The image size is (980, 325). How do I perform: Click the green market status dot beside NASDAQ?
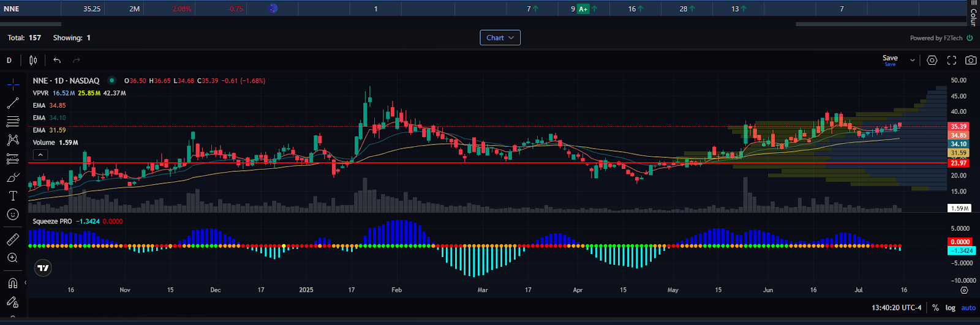111,80
